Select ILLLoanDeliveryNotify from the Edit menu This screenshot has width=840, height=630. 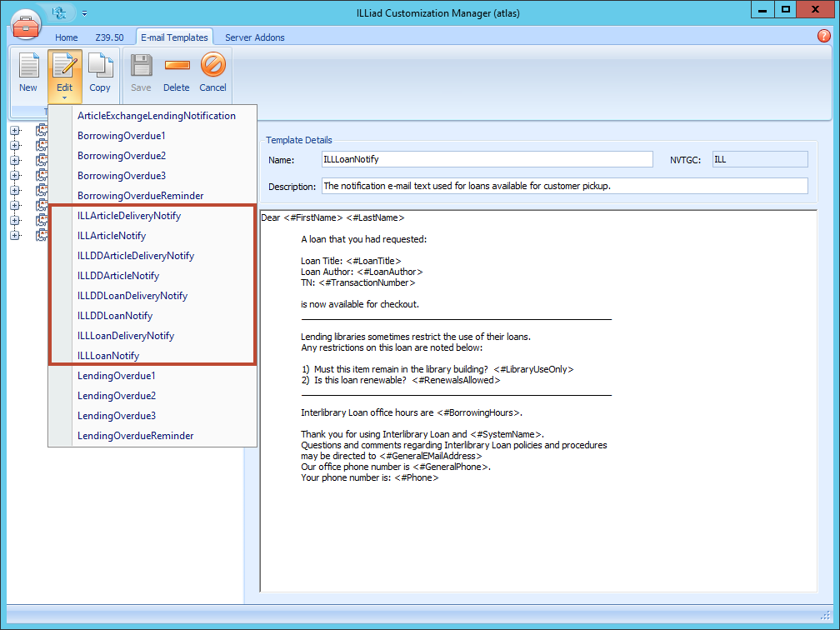(x=126, y=336)
